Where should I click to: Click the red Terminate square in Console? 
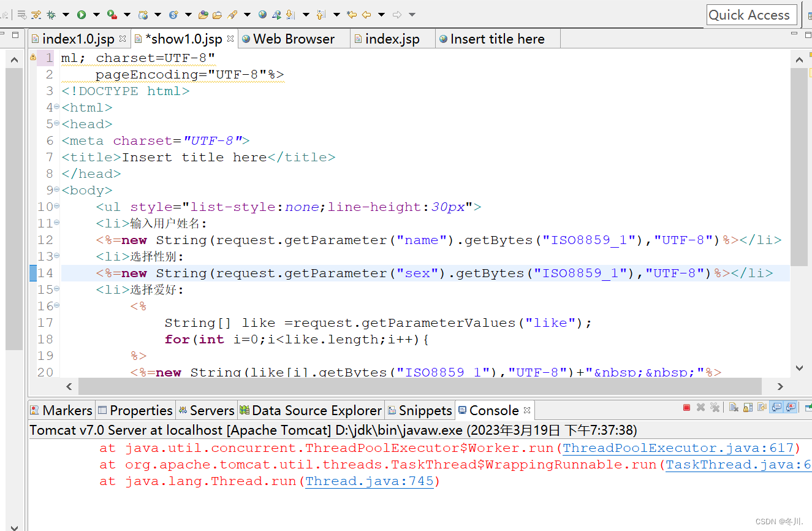[686, 407]
